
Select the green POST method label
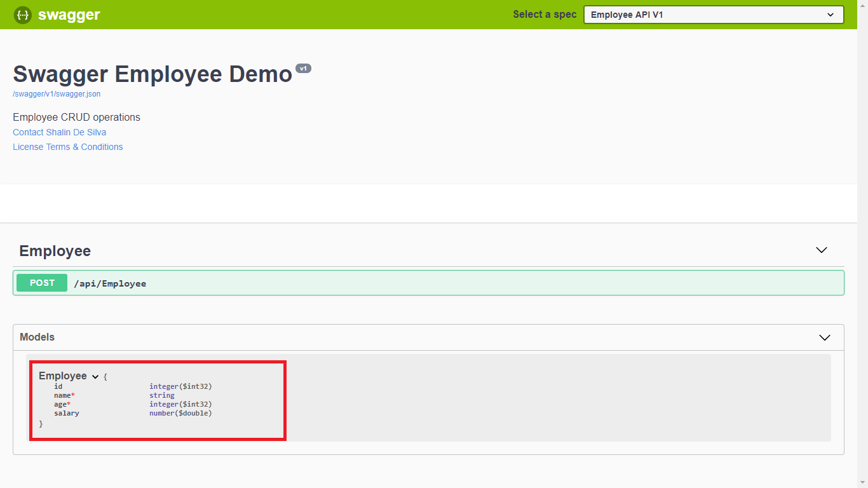pyautogui.click(x=41, y=283)
